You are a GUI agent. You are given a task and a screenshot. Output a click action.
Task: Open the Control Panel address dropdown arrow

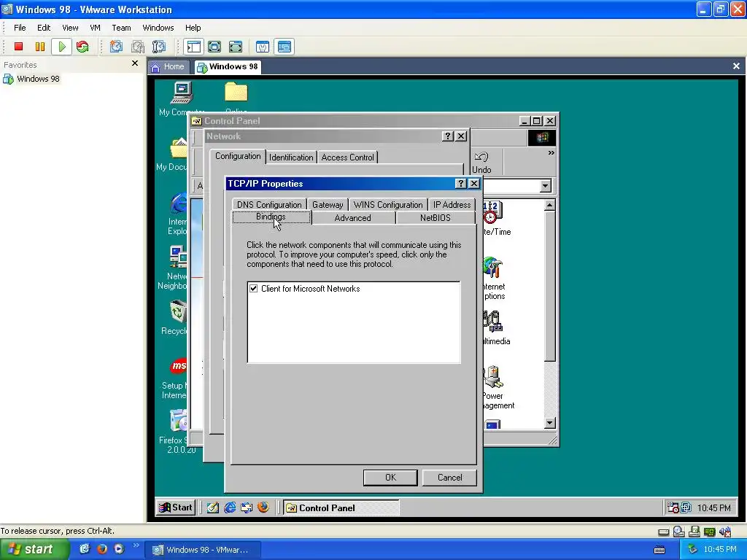pyautogui.click(x=546, y=186)
